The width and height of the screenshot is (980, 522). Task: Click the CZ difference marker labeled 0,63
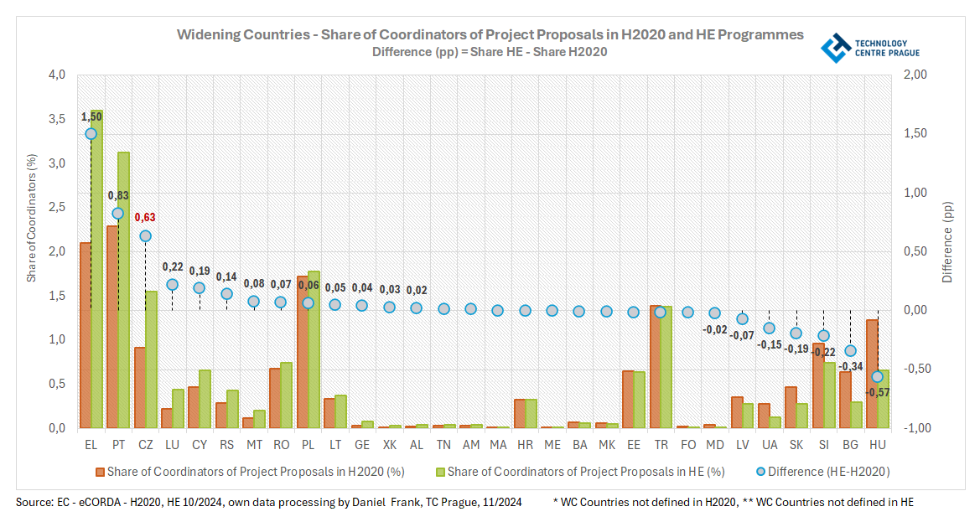pyautogui.click(x=145, y=236)
